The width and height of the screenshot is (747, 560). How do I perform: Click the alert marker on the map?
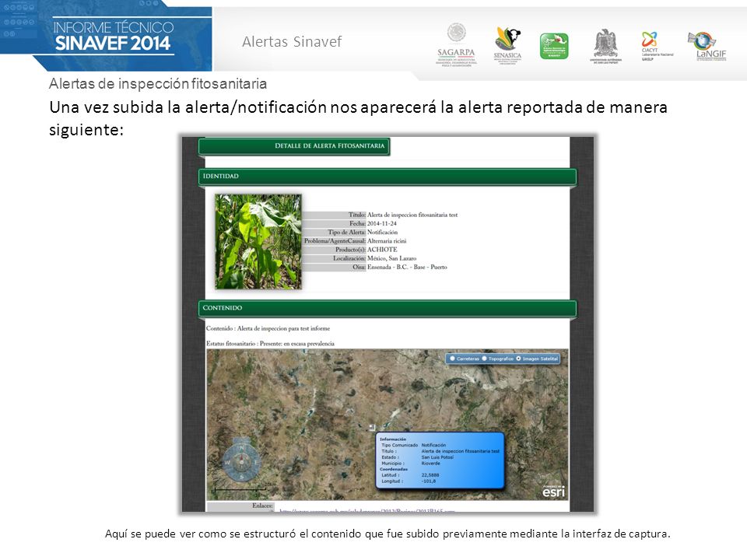pyautogui.click(x=372, y=427)
